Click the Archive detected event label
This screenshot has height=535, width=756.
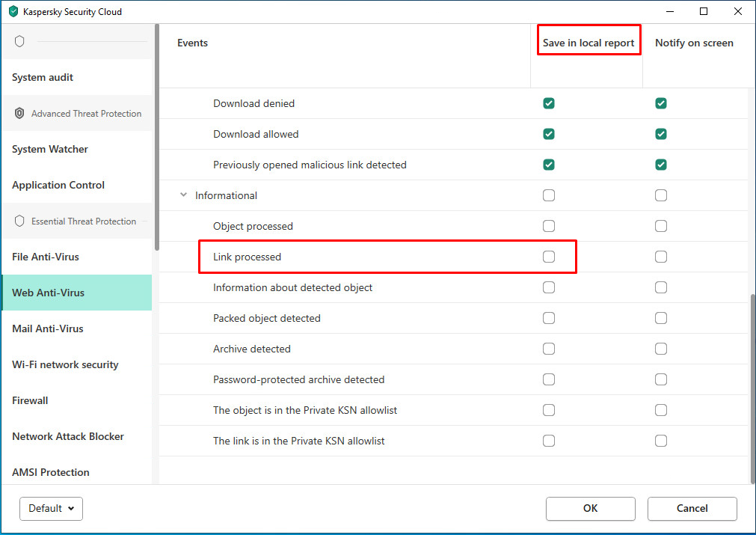pos(252,349)
